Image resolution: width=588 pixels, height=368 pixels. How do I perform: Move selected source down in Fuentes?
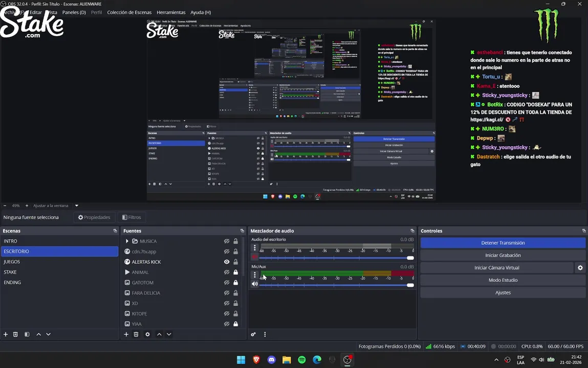[x=169, y=334]
